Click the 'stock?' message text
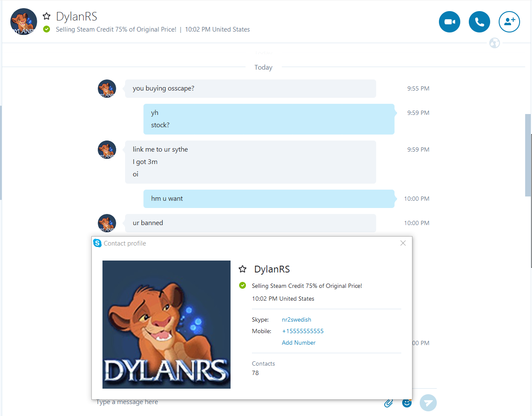This screenshot has height=416, width=532. [x=160, y=125]
